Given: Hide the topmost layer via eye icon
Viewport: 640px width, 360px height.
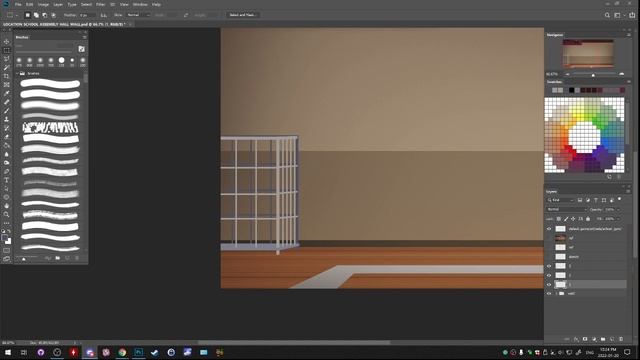Looking at the screenshot, I should pyautogui.click(x=549, y=229).
